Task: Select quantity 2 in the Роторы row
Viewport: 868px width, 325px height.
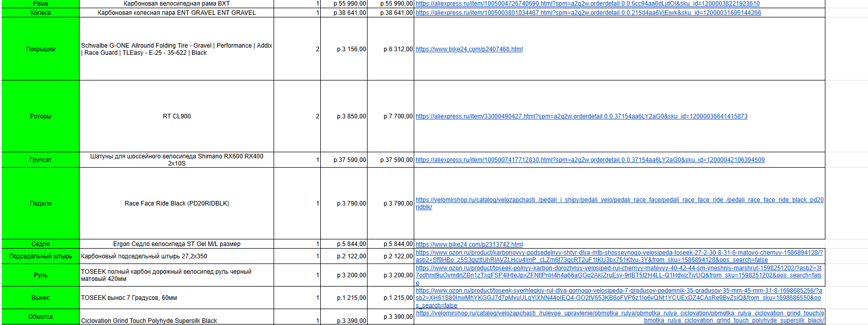Action: point(297,116)
